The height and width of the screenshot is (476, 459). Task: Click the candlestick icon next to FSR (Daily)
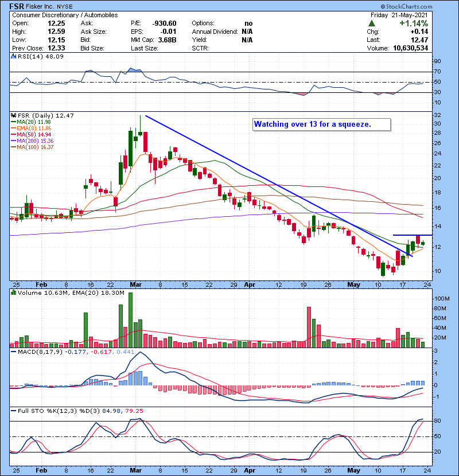pos(13,116)
